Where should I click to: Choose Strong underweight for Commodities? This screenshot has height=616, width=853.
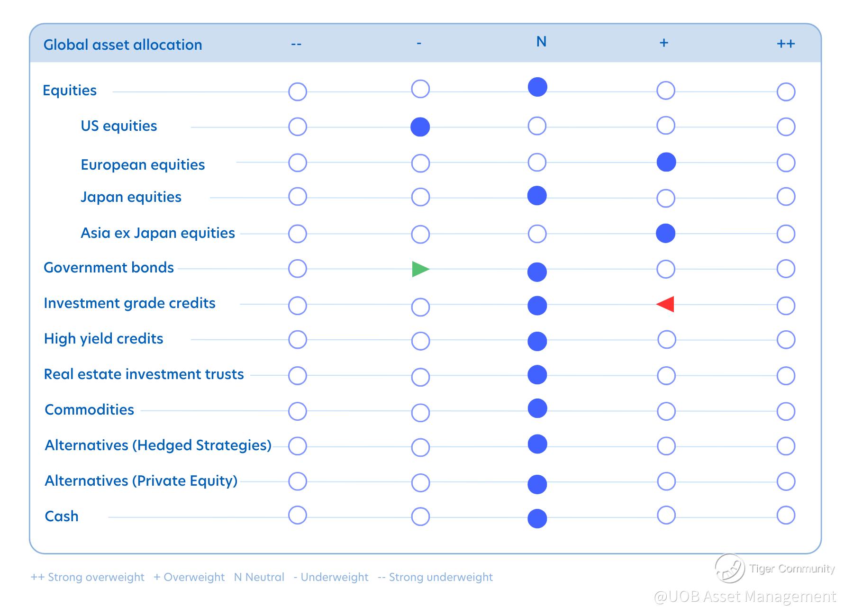(298, 411)
